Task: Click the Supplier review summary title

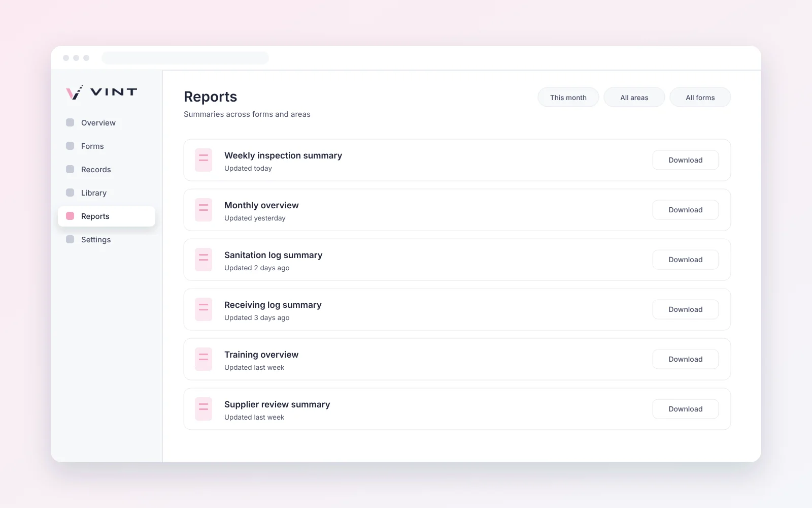Action: coord(277,404)
